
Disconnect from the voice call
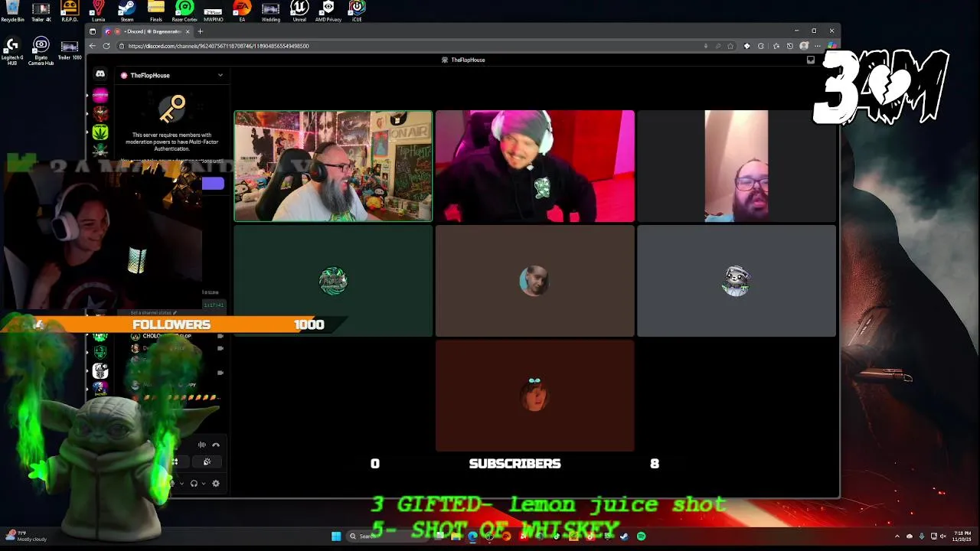point(216,445)
